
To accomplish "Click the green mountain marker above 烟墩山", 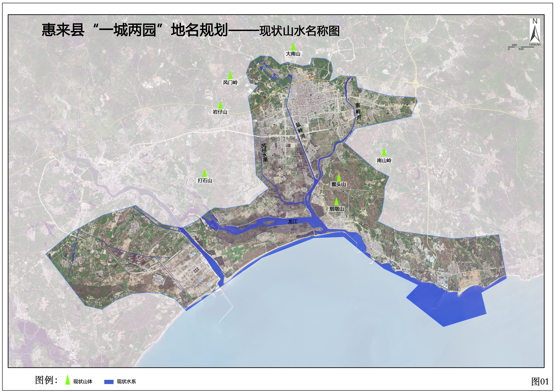I will 336,201.
